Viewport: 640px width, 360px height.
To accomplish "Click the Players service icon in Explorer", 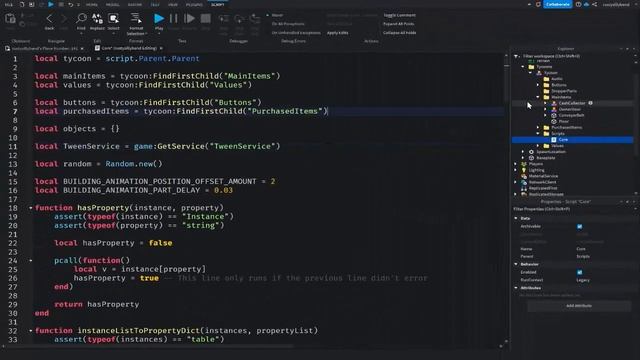I will [x=524, y=164].
